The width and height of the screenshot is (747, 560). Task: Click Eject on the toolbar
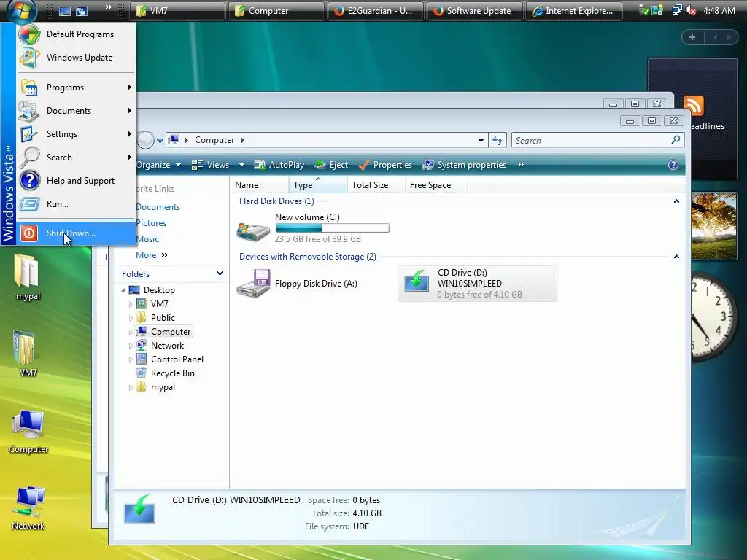[332, 165]
